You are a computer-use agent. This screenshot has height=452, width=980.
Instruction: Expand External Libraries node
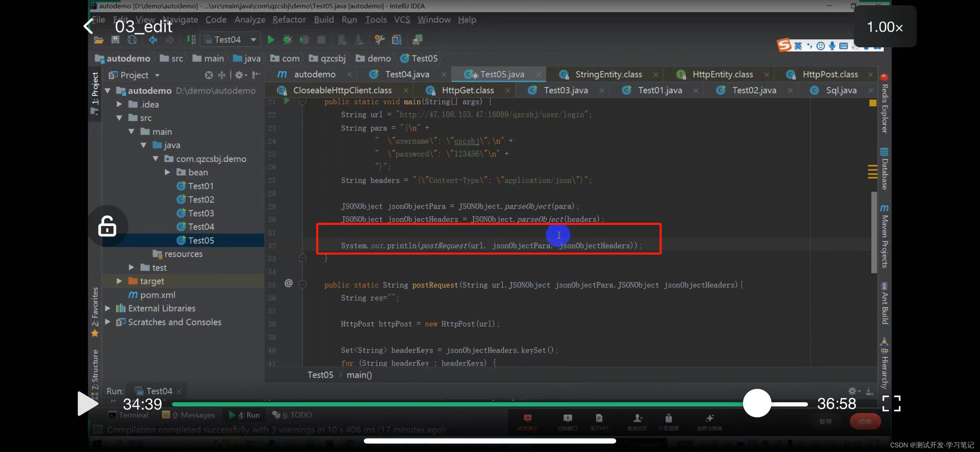point(108,308)
